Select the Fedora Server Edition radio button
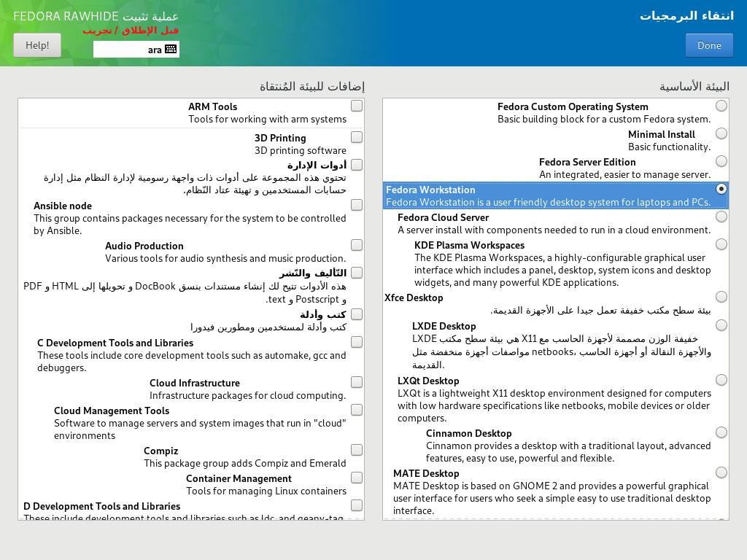This screenshot has height=560, width=747. [721, 161]
